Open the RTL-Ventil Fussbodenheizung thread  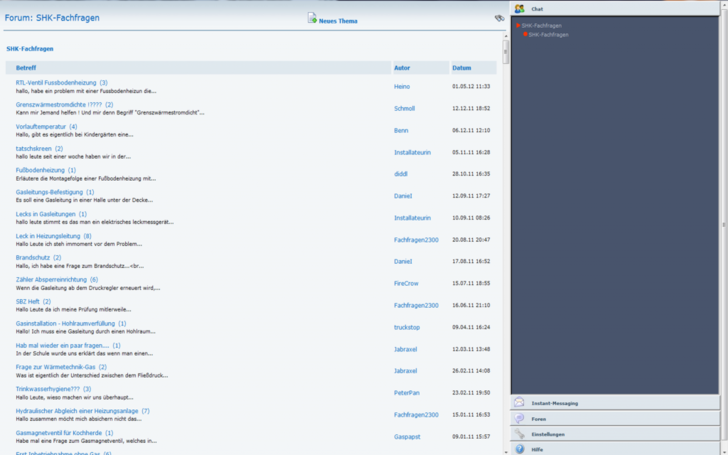[x=56, y=83]
